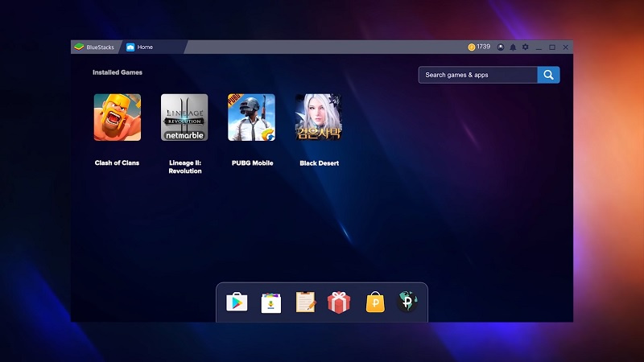Viewport: 644px width, 362px height.
Task: Click the globe icon in dock
Action: (407, 302)
